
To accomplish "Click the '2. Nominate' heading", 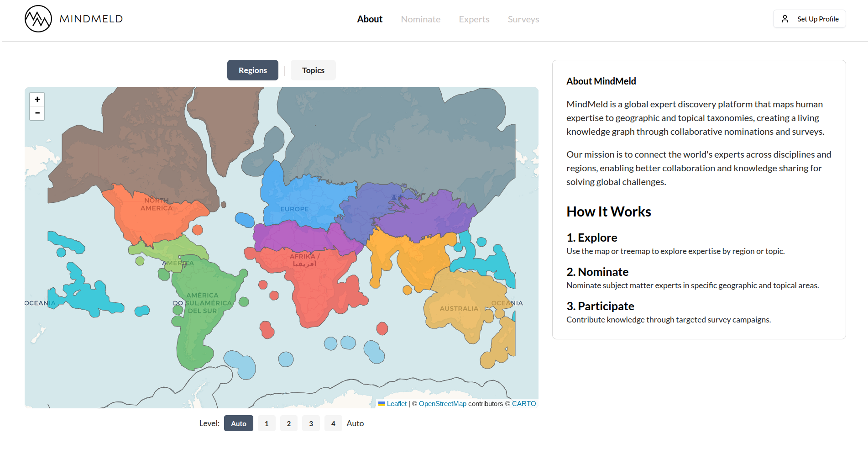I will (x=597, y=272).
